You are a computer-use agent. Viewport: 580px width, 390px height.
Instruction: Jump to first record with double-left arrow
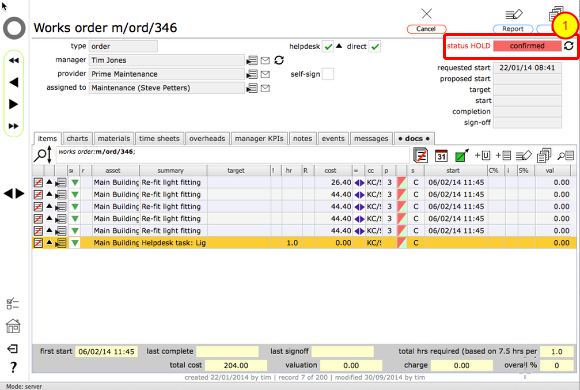[14, 61]
